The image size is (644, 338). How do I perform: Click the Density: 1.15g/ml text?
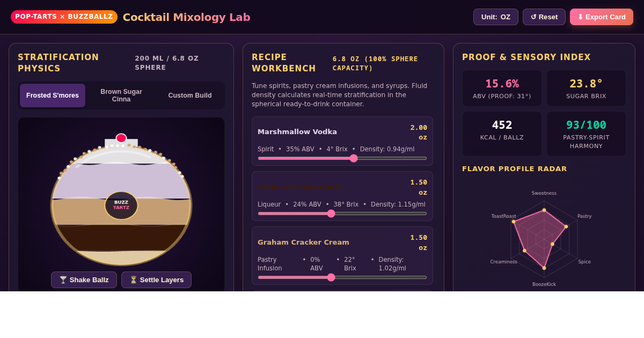[x=398, y=204]
